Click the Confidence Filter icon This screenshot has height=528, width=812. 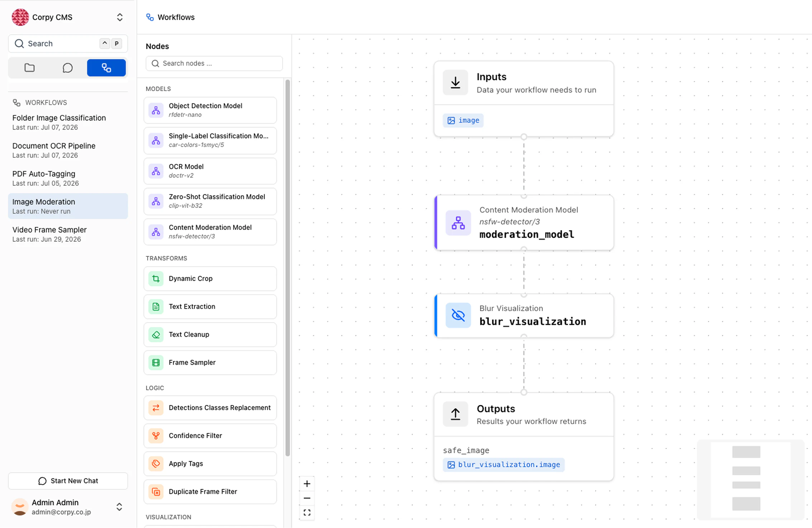tap(156, 435)
